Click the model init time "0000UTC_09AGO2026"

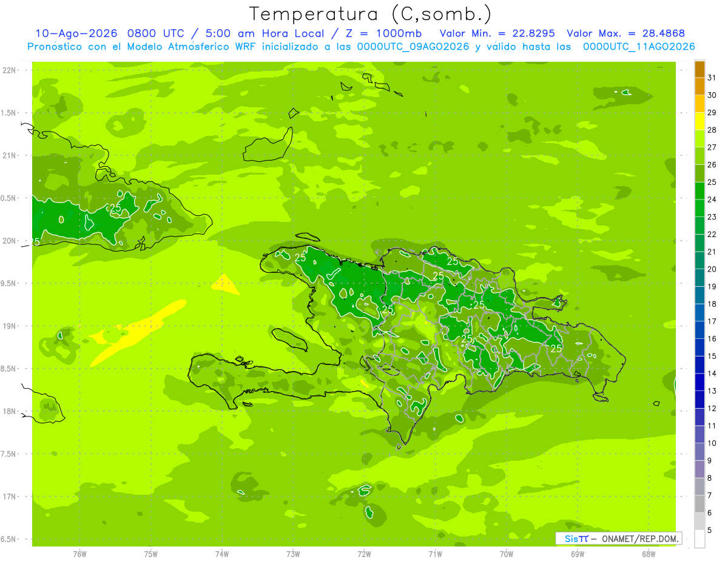point(413,47)
